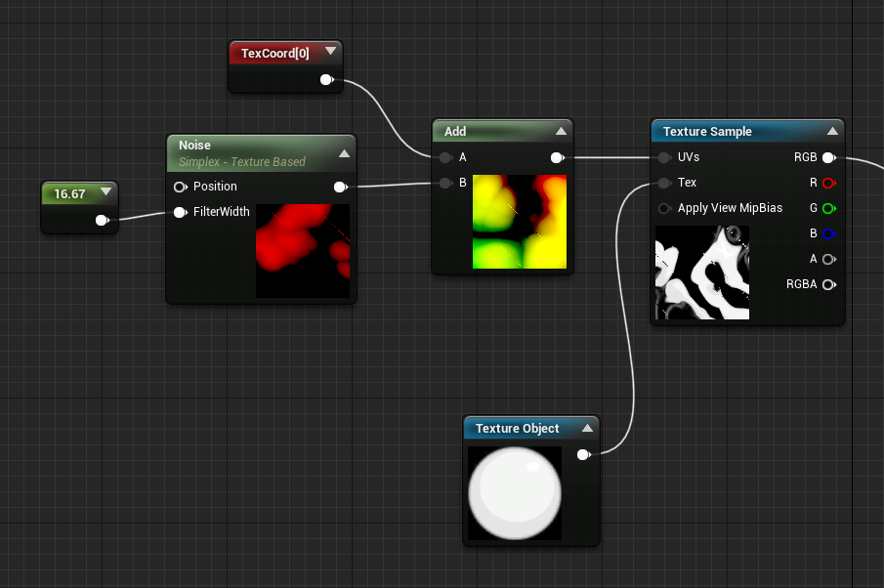Click the TexCoord[0] output pin

point(327,80)
